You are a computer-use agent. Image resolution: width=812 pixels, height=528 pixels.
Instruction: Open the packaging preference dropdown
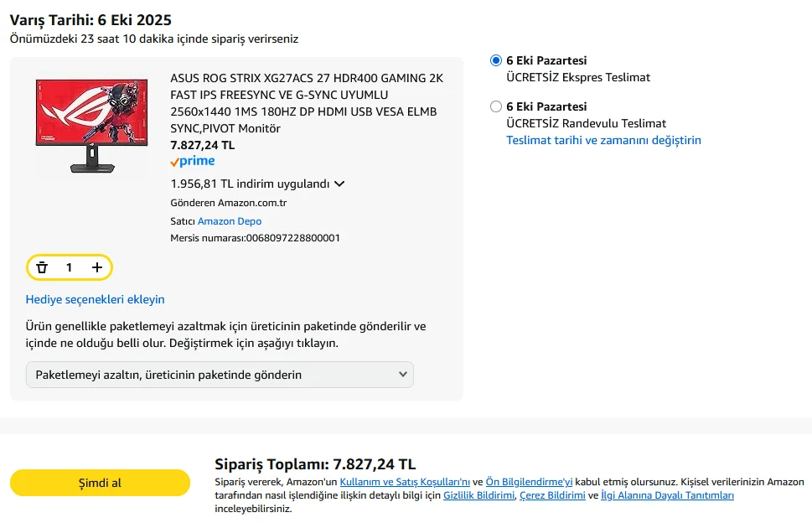pyautogui.click(x=220, y=375)
